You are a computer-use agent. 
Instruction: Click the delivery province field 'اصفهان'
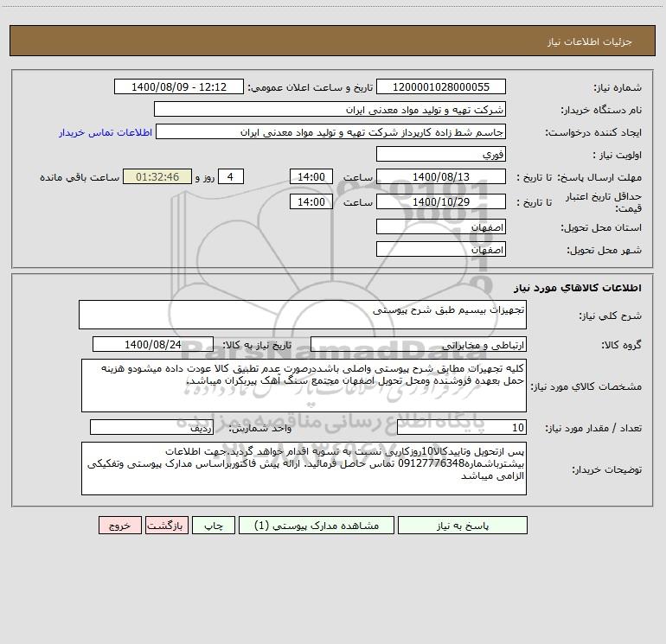click(441, 227)
